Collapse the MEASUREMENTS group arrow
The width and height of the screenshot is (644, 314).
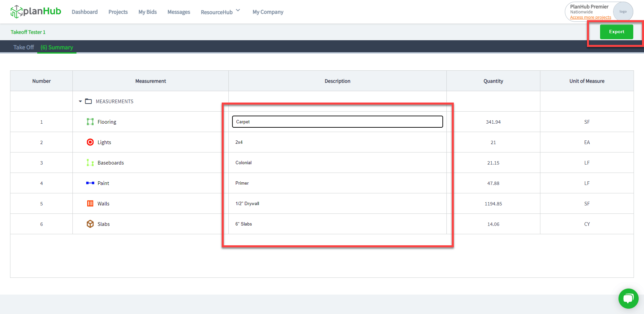(80, 101)
